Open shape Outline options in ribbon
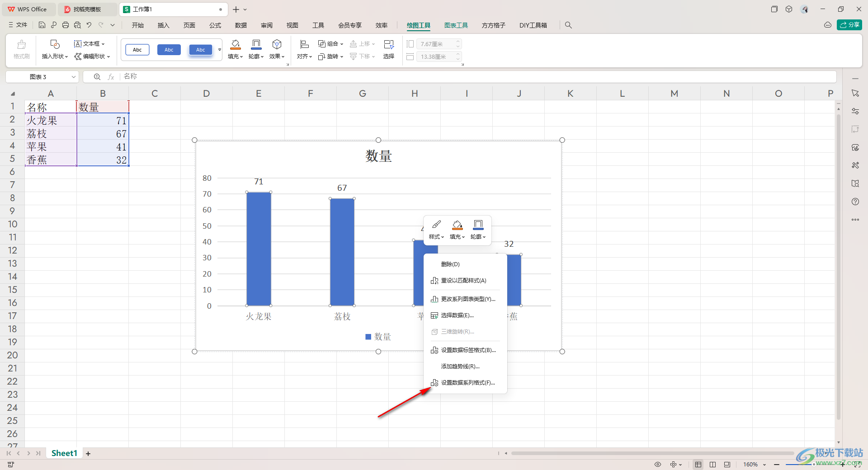This screenshot has height=470, width=868. 256,50
